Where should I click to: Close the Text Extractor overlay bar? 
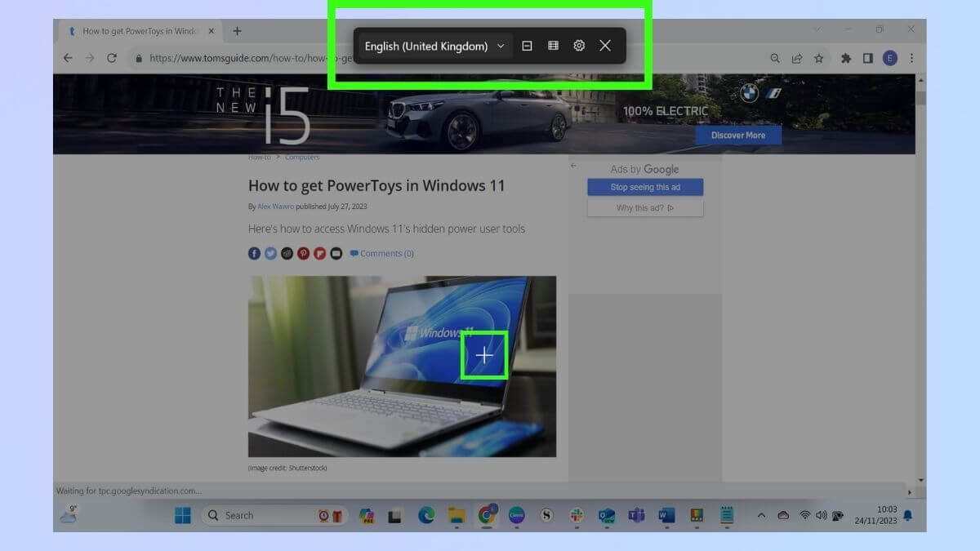(605, 46)
